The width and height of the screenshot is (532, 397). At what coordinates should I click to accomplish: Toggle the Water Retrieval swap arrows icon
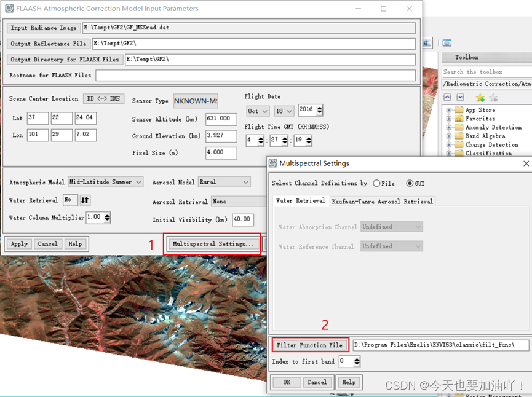click(x=85, y=200)
